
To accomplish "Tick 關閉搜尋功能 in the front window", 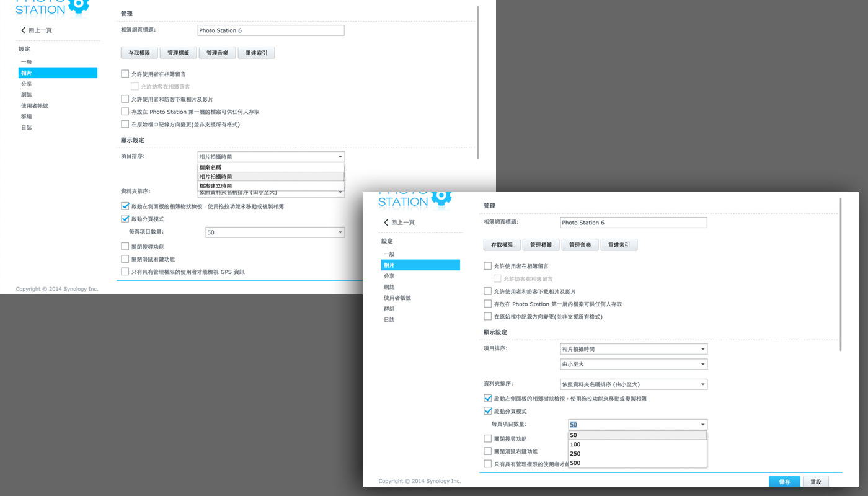I will point(487,439).
